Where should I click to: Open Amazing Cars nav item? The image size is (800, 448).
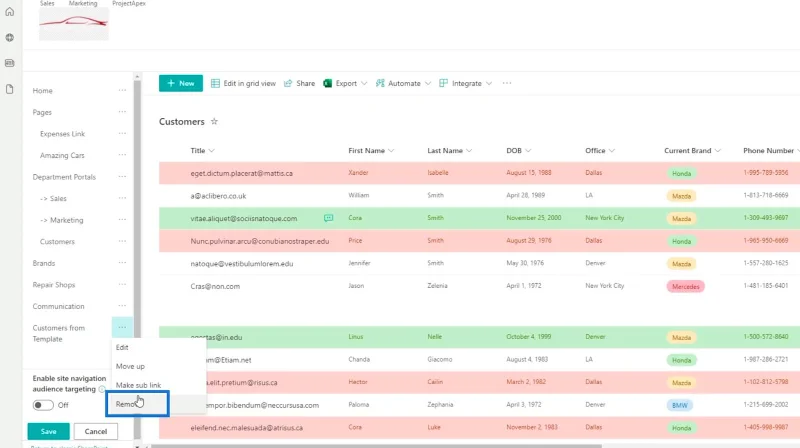pos(62,155)
